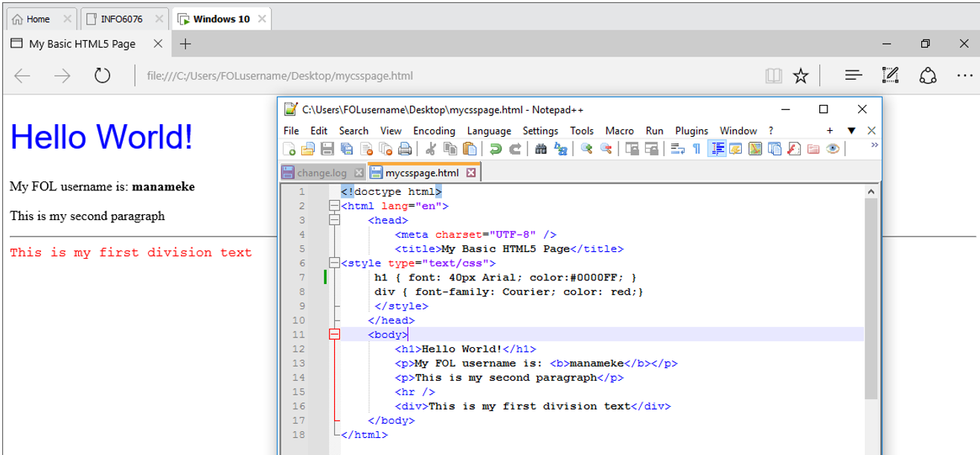Click the Zoom In toolbar icon

[587, 149]
